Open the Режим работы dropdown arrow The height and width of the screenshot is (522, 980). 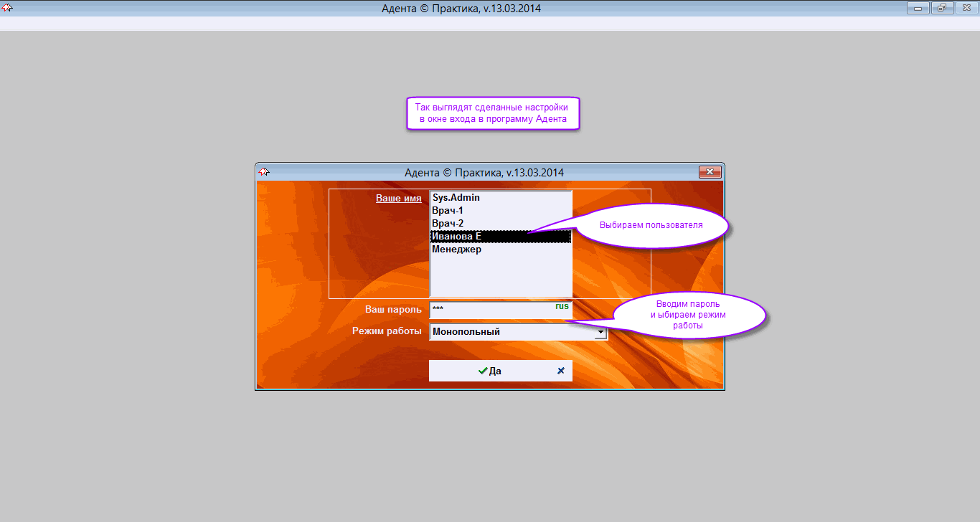click(x=600, y=333)
